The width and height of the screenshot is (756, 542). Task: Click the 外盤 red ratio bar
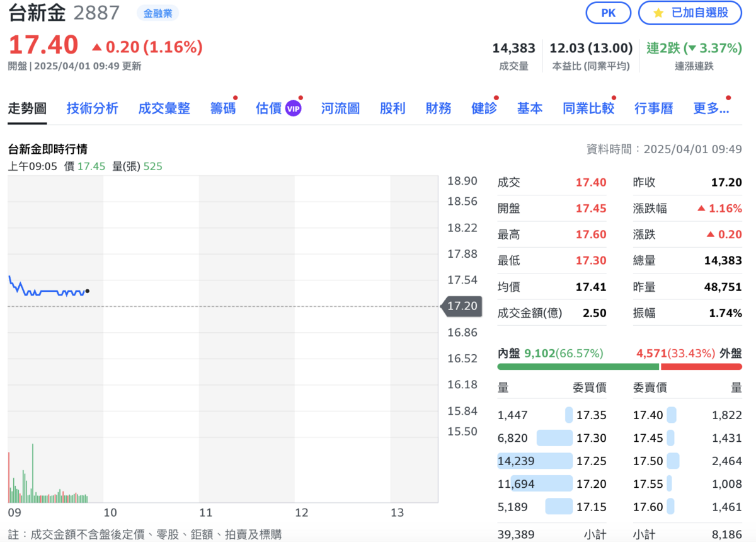(x=701, y=367)
